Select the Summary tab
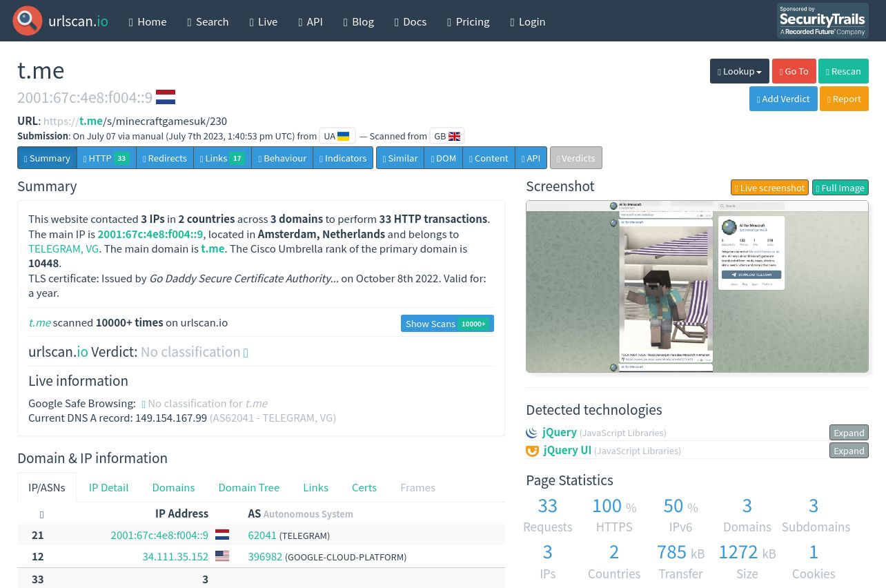This screenshot has height=588, width=886. (47, 157)
